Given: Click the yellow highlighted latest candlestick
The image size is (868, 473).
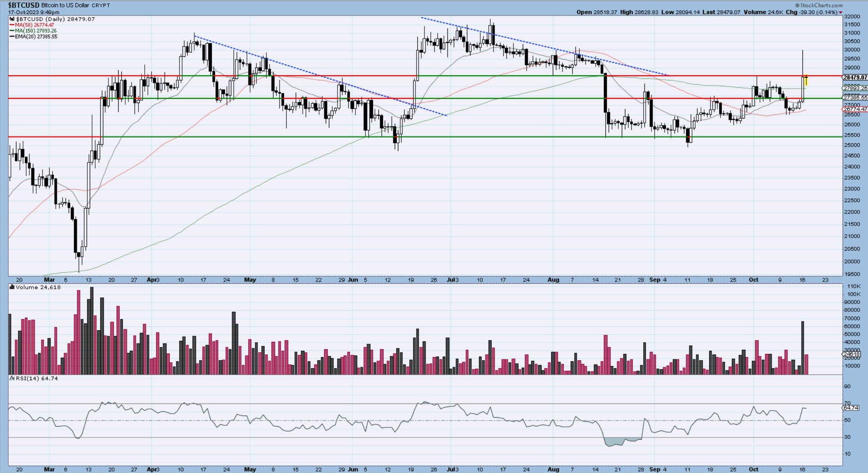Looking at the screenshot, I should click(806, 80).
